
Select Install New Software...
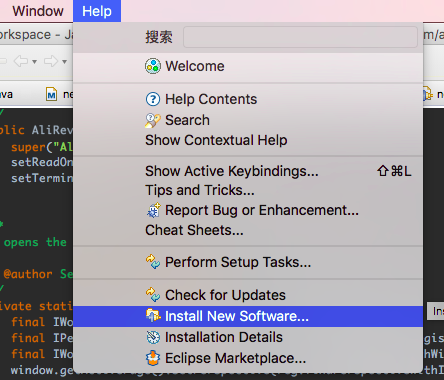pyautogui.click(x=248, y=316)
